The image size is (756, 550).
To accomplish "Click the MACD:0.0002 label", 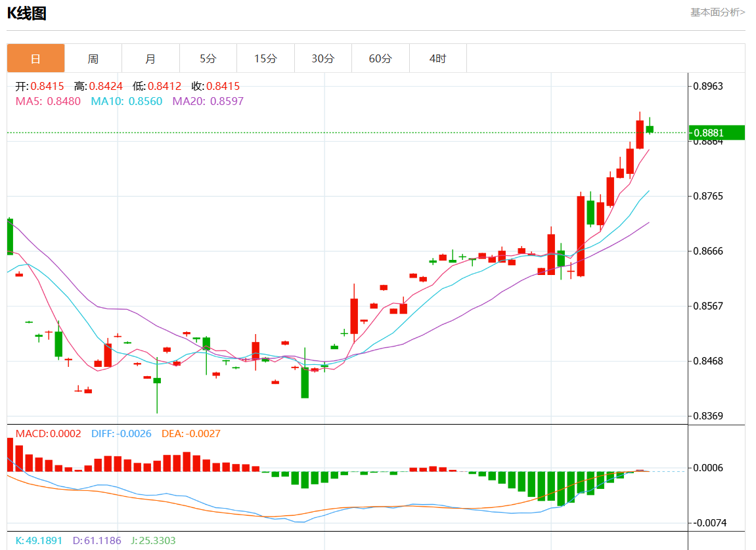I will (48, 433).
